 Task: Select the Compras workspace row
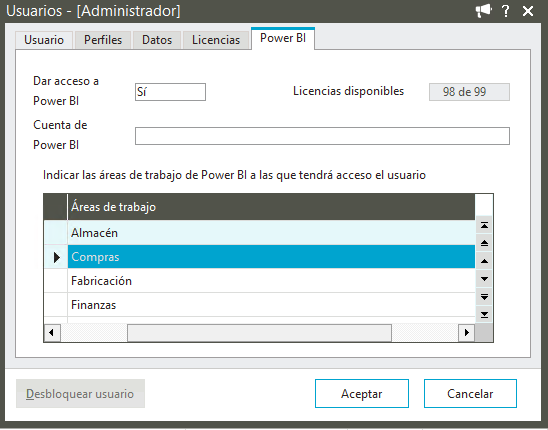[271, 257]
